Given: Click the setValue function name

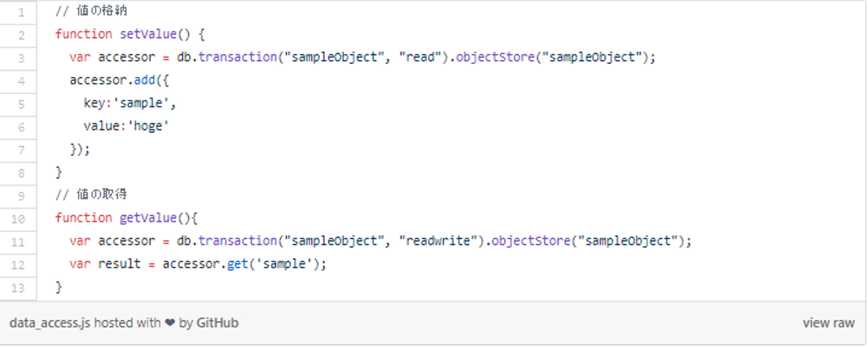Looking at the screenshot, I should pyautogui.click(x=148, y=34).
